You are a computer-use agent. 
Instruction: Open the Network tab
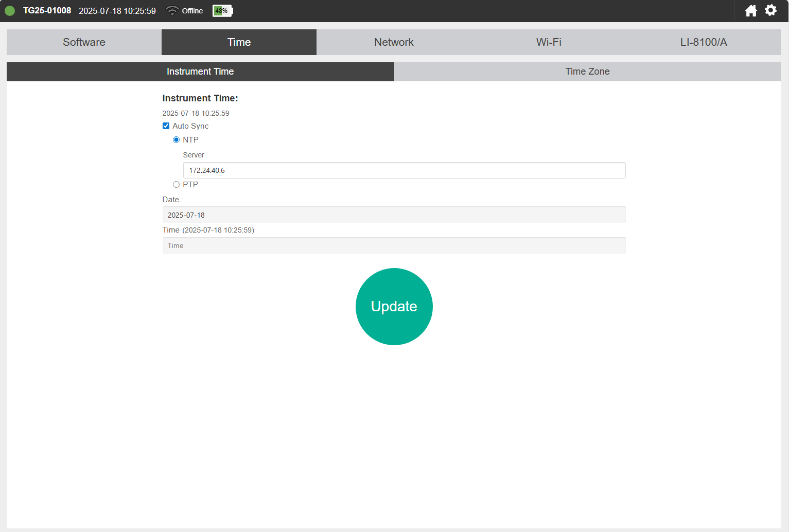click(x=394, y=42)
